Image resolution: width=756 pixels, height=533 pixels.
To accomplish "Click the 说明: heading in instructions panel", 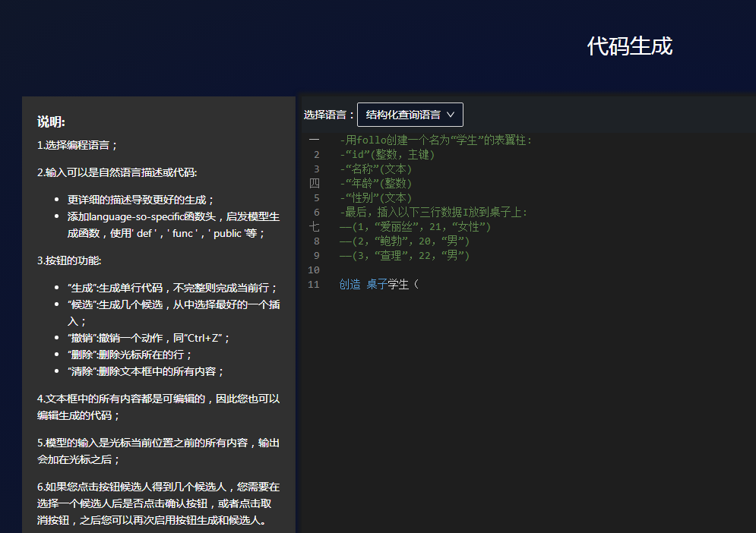I will (52, 122).
